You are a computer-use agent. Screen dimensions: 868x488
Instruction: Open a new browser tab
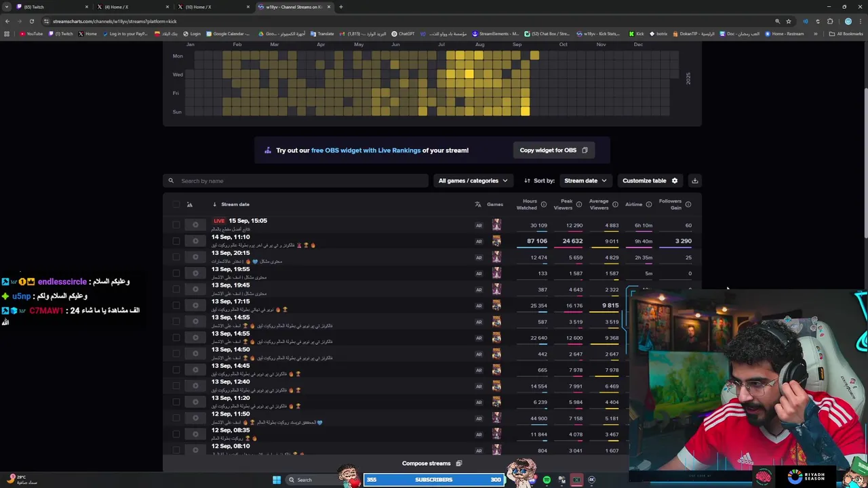pyautogui.click(x=340, y=7)
